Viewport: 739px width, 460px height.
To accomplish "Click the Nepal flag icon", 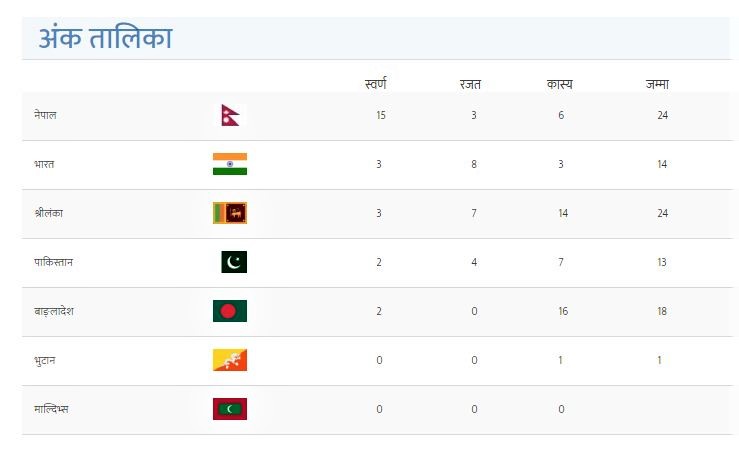I will (x=230, y=115).
